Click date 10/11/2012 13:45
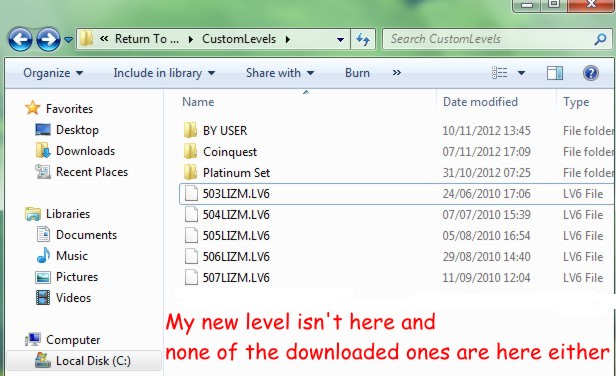616x376 pixels. click(486, 130)
